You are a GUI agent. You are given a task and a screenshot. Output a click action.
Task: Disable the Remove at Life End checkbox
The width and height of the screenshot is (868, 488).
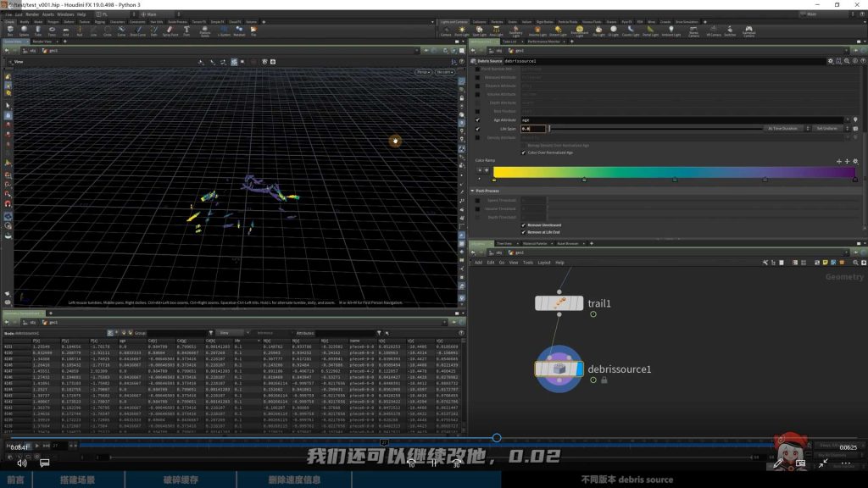pyautogui.click(x=523, y=232)
